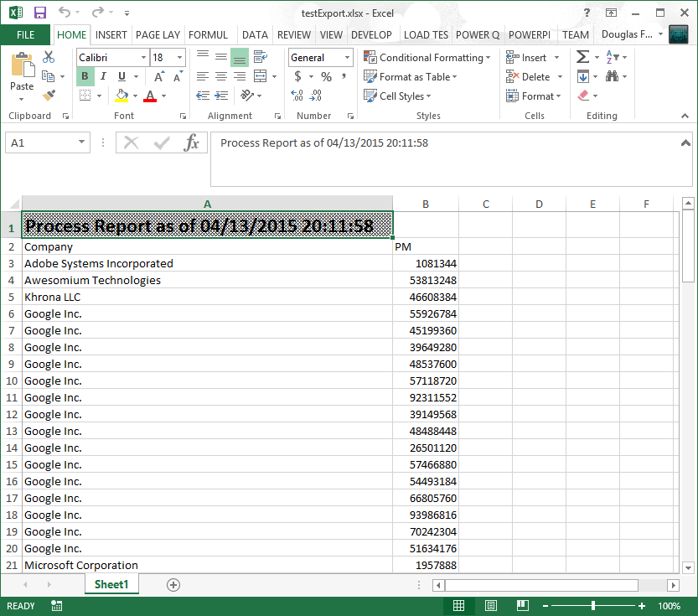This screenshot has height=616, width=698.
Task: Open the INSERT ribbon tab
Action: 111,34
